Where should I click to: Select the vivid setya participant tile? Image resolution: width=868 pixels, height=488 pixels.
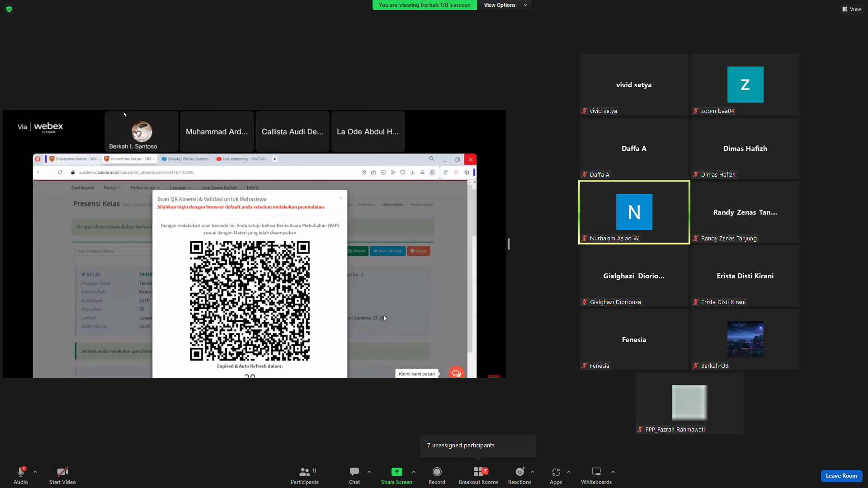pyautogui.click(x=634, y=85)
